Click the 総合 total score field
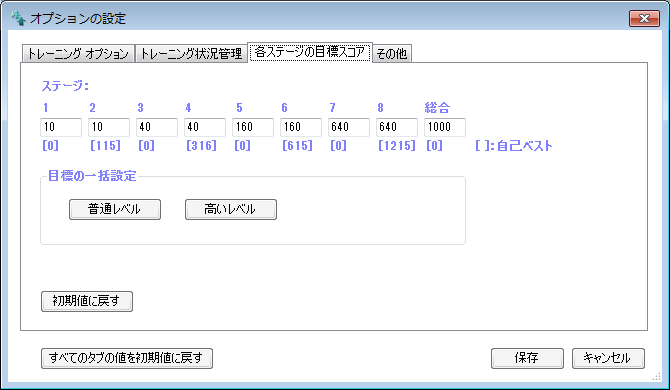670x390 pixels. point(445,127)
